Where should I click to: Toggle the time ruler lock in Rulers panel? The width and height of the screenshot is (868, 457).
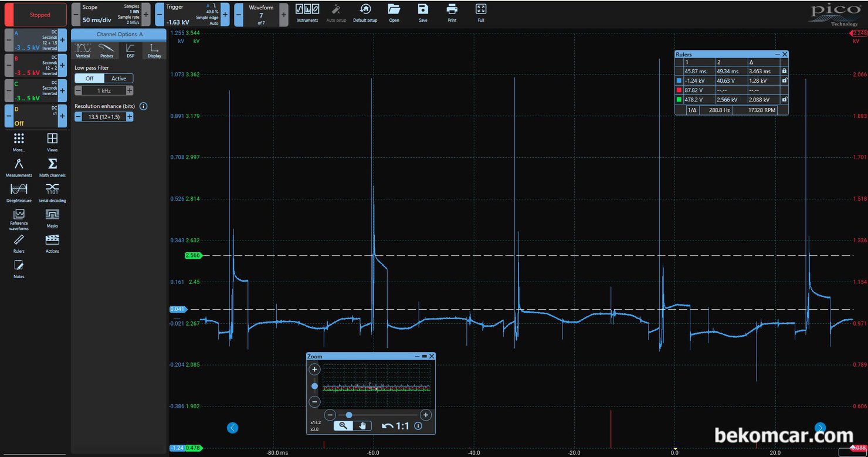point(784,70)
